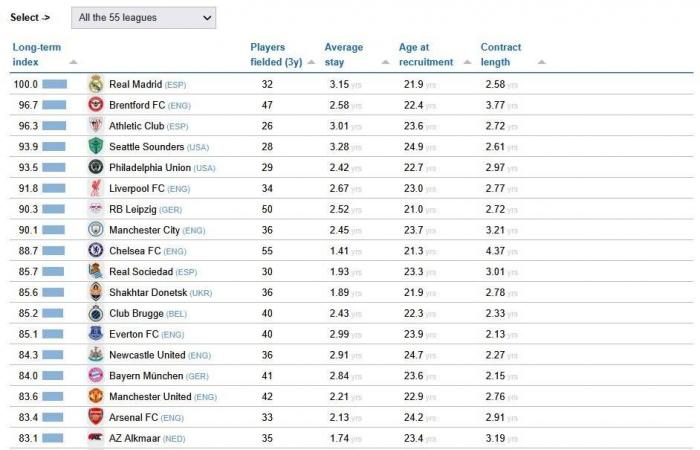Open the "All the 55 leagues" dropdown
The height and width of the screenshot is (450, 700).
coord(144,18)
